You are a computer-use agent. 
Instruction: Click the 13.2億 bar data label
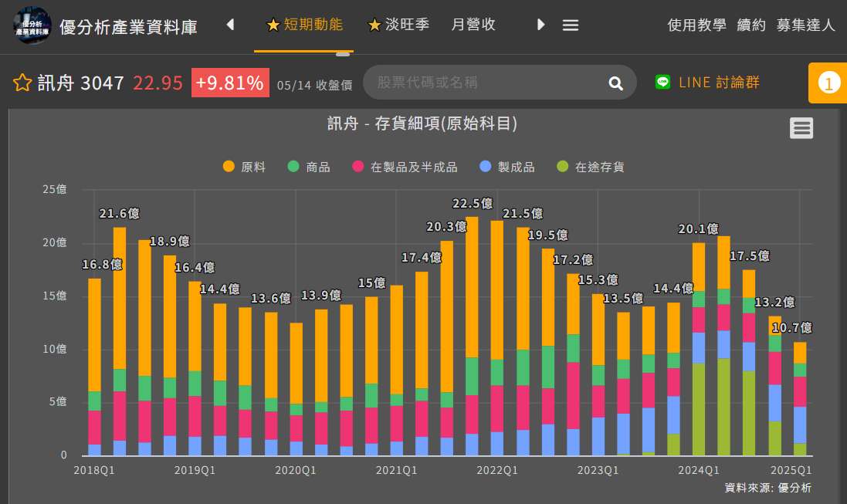pos(774,302)
